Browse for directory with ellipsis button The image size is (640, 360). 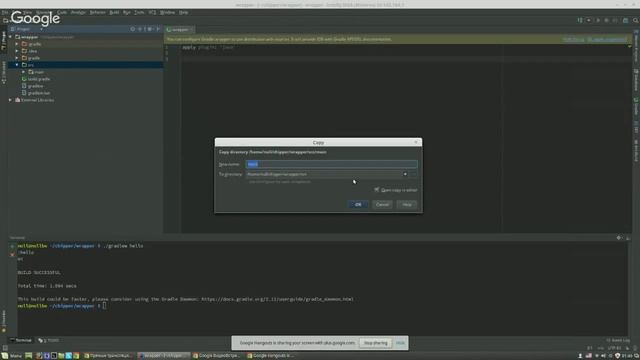(413, 174)
